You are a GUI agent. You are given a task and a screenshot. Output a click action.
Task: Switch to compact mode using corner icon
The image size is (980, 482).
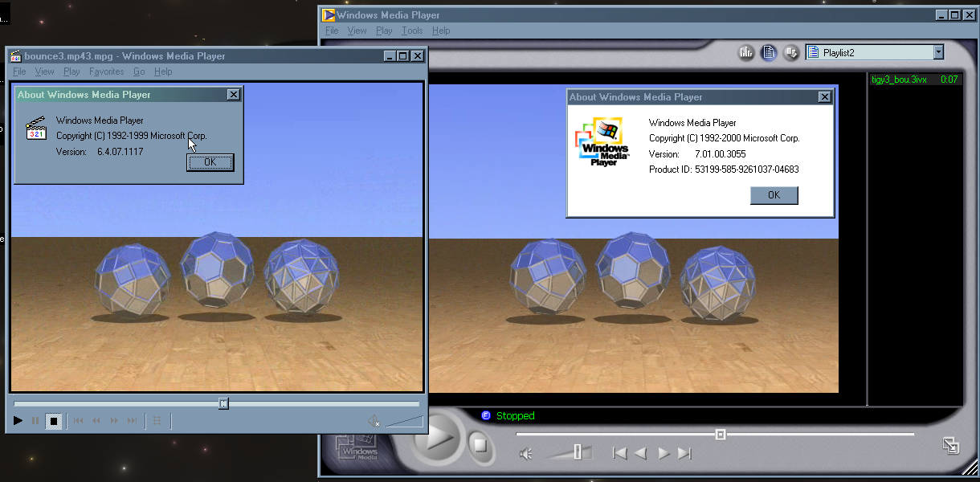950,445
